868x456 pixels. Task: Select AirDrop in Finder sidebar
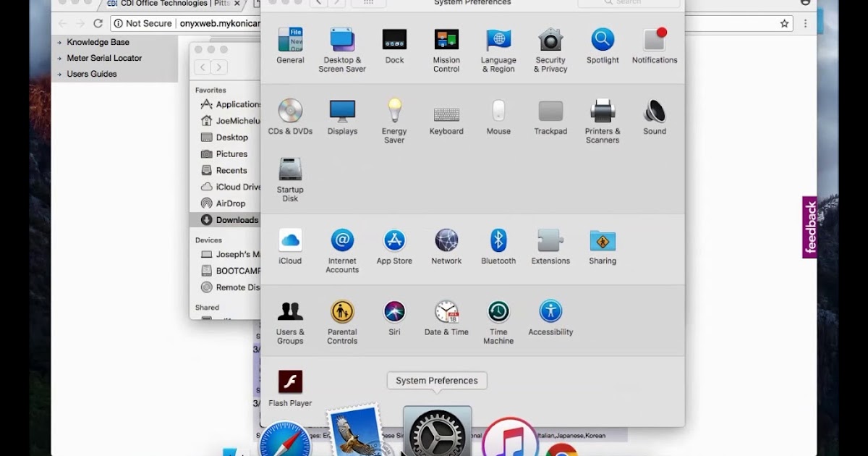(224, 203)
